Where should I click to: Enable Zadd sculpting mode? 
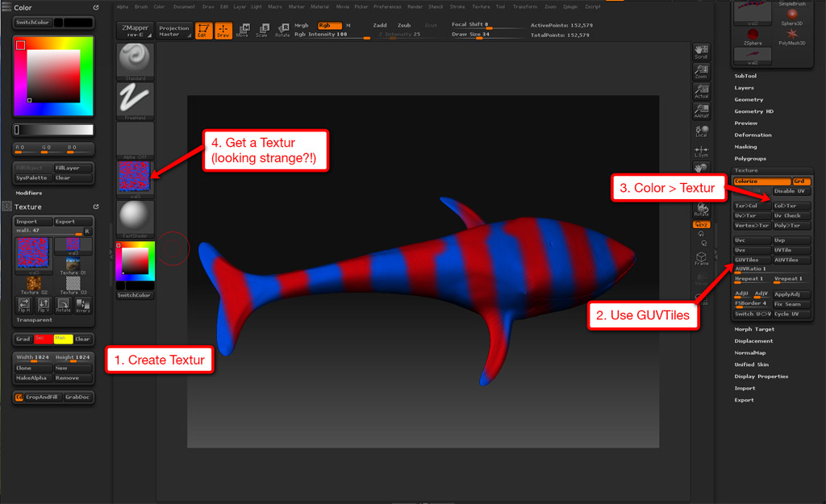(x=382, y=25)
